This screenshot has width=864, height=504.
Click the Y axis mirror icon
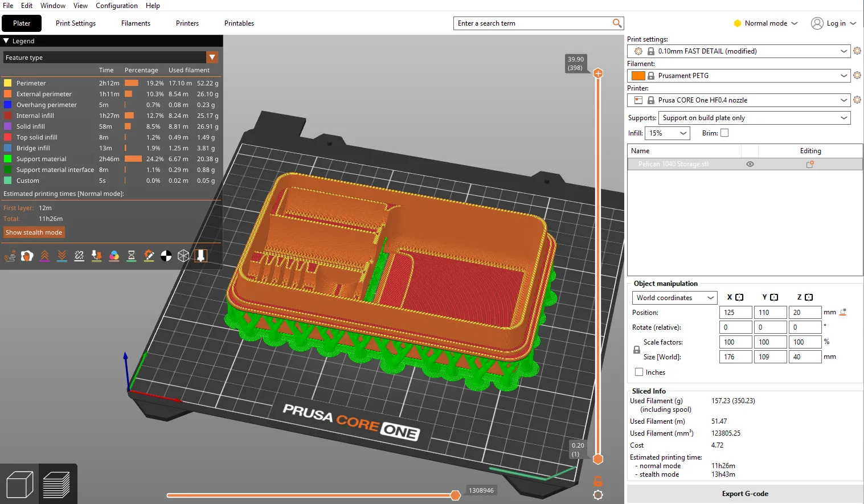click(774, 297)
